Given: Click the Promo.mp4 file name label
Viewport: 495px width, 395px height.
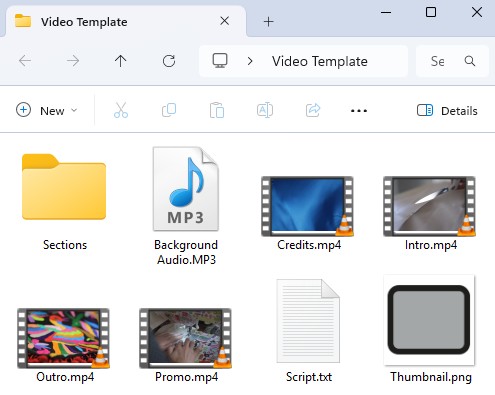Looking at the screenshot, I should (x=186, y=377).
